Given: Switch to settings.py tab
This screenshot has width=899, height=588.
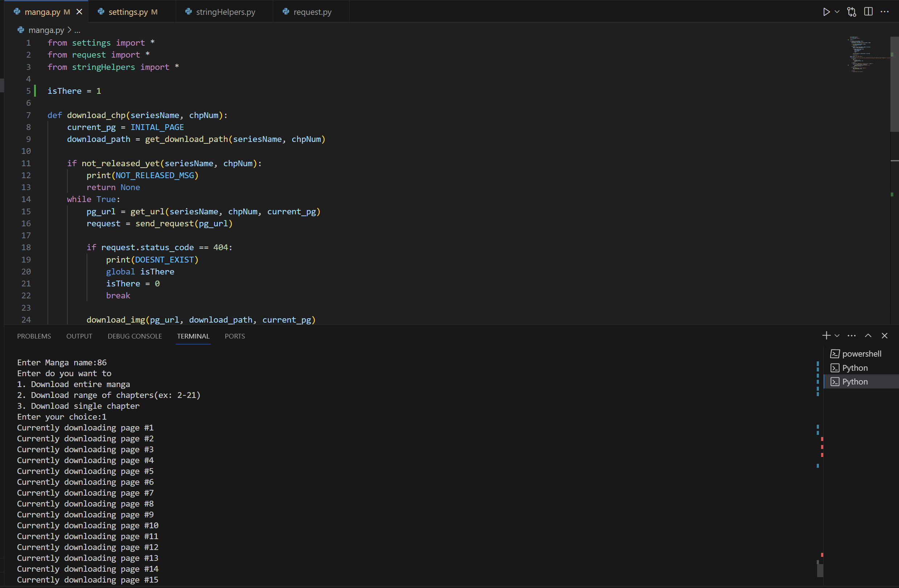Looking at the screenshot, I should coord(132,12).
